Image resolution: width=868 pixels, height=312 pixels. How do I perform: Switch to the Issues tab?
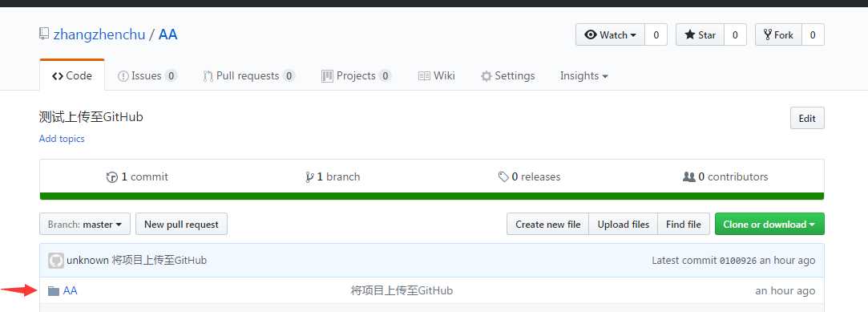coord(147,76)
